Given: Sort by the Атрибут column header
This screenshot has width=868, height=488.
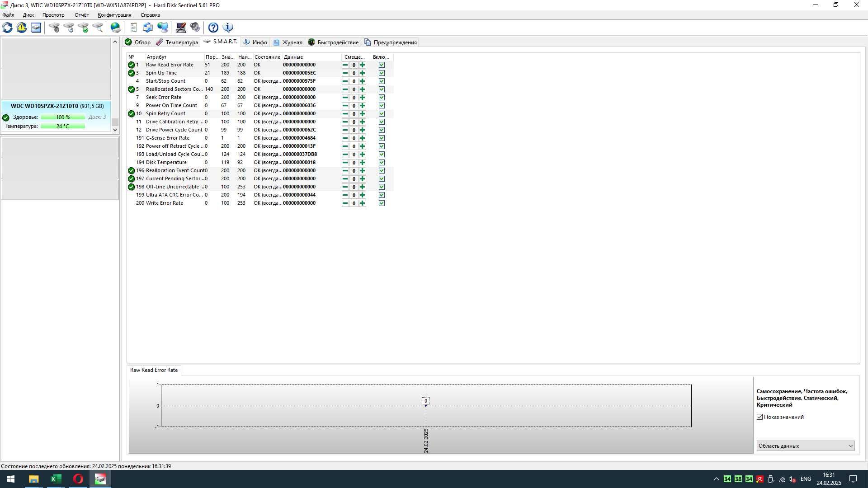Looking at the screenshot, I should (x=175, y=57).
